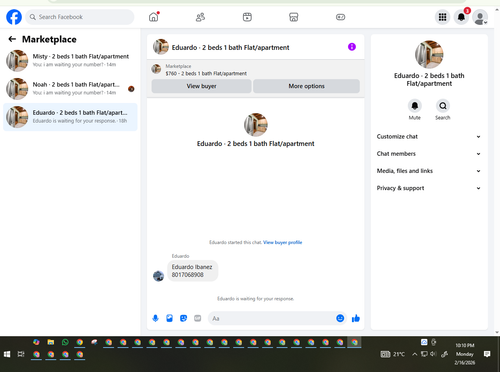This screenshot has height=372, width=500.
Task: Click the View buyer button
Action: coord(201,86)
